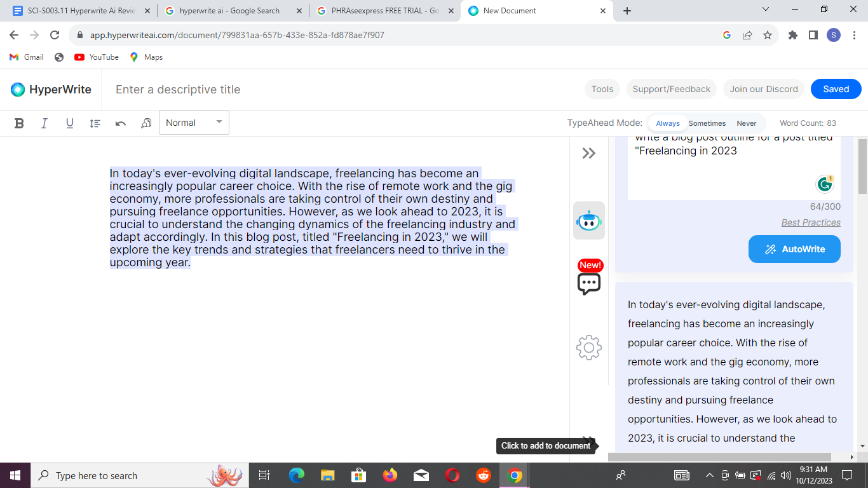Screen dimensions: 868x488
Task: Collapse the right sidebar with the chevrons
Action: point(588,153)
